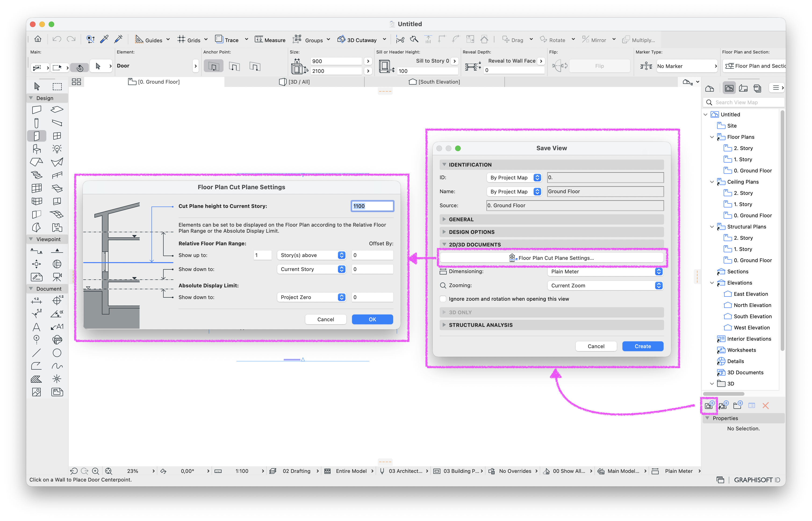Screen dimensions: 812x521
Task: Click the tab overview grid icon
Action: click(x=76, y=82)
